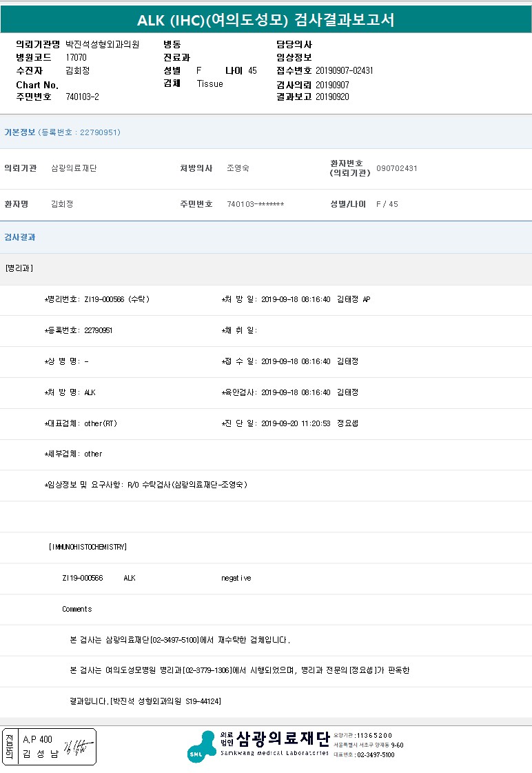Click the SML logo icon in footer
This screenshot has width=532, height=773.
(x=201, y=747)
